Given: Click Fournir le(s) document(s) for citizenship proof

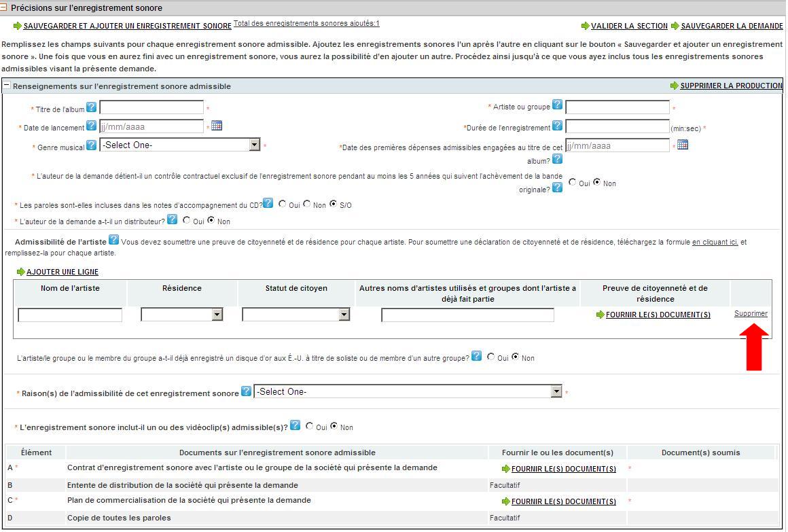Looking at the screenshot, I should point(658,315).
